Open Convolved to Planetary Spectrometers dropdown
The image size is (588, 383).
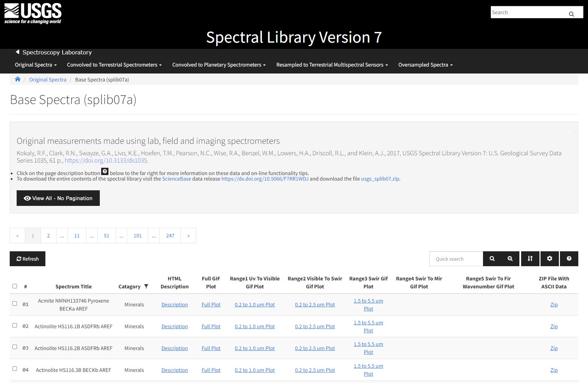click(x=219, y=65)
